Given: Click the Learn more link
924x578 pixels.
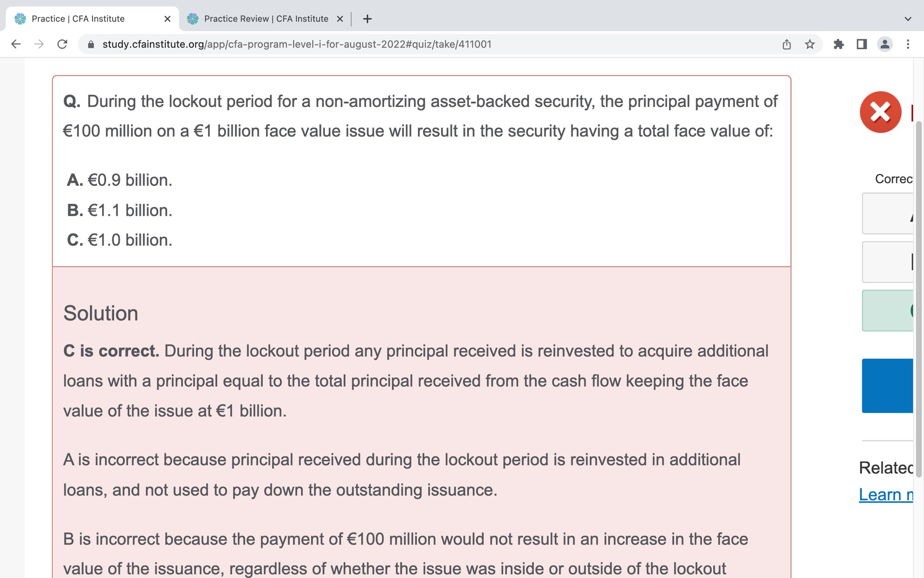Looking at the screenshot, I should [x=886, y=495].
